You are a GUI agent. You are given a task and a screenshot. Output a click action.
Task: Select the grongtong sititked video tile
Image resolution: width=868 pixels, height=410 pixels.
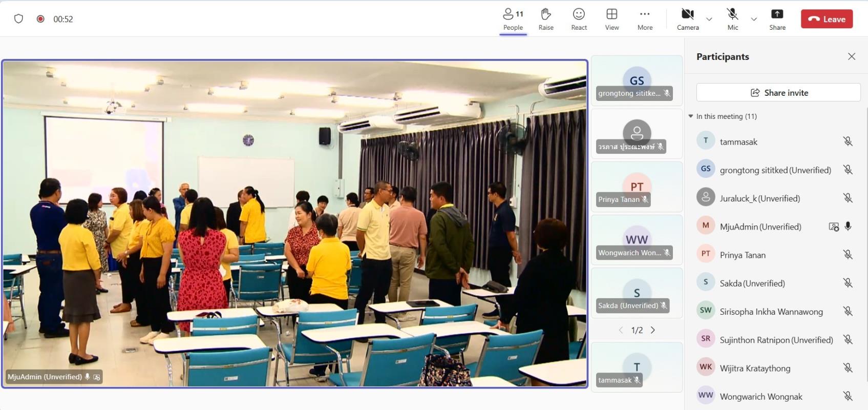point(637,80)
